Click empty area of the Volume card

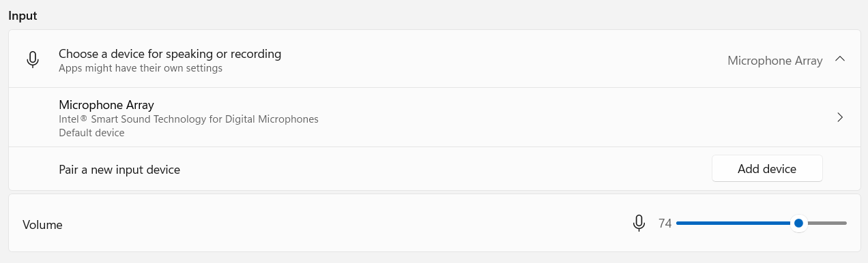[x=341, y=223]
